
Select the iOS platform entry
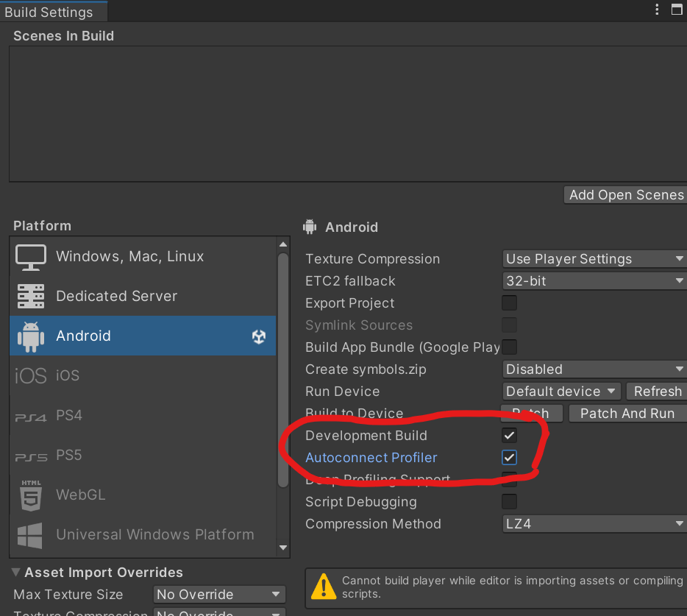pyautogui.click(x=143, y=375)
